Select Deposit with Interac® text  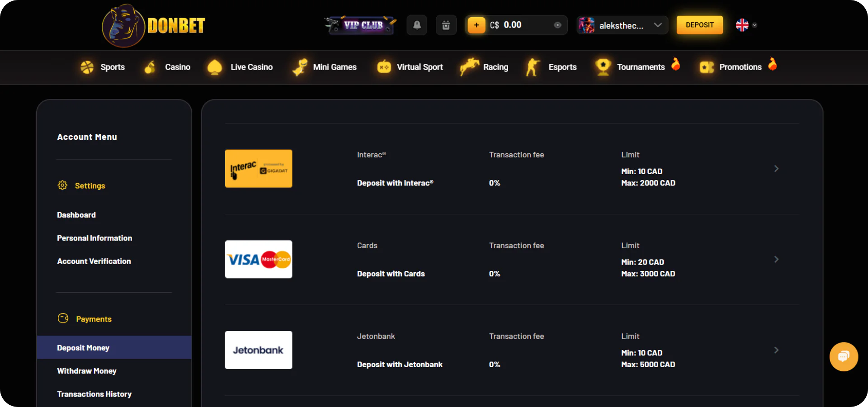coord(395,183)
